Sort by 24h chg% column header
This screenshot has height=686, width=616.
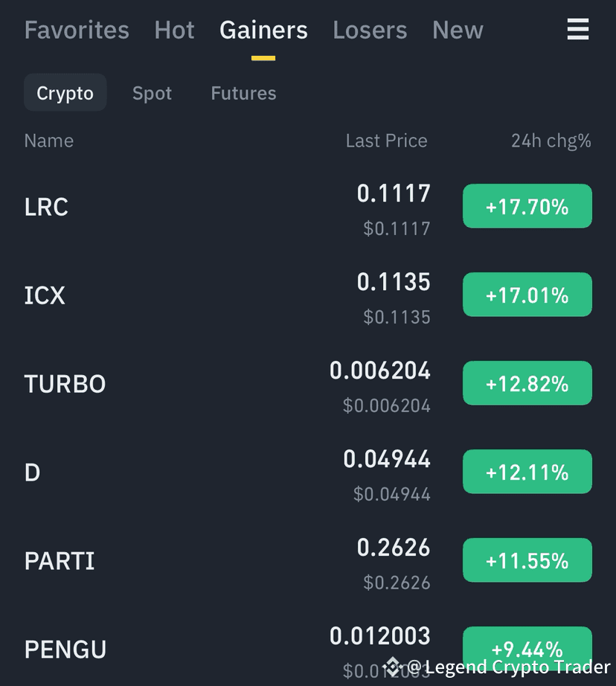pos(551,141)
